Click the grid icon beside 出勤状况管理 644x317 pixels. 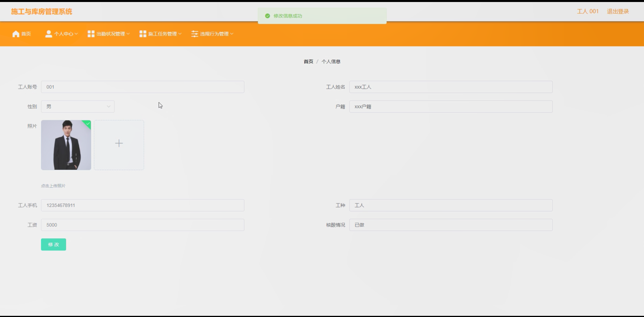(x=91, y=34)
